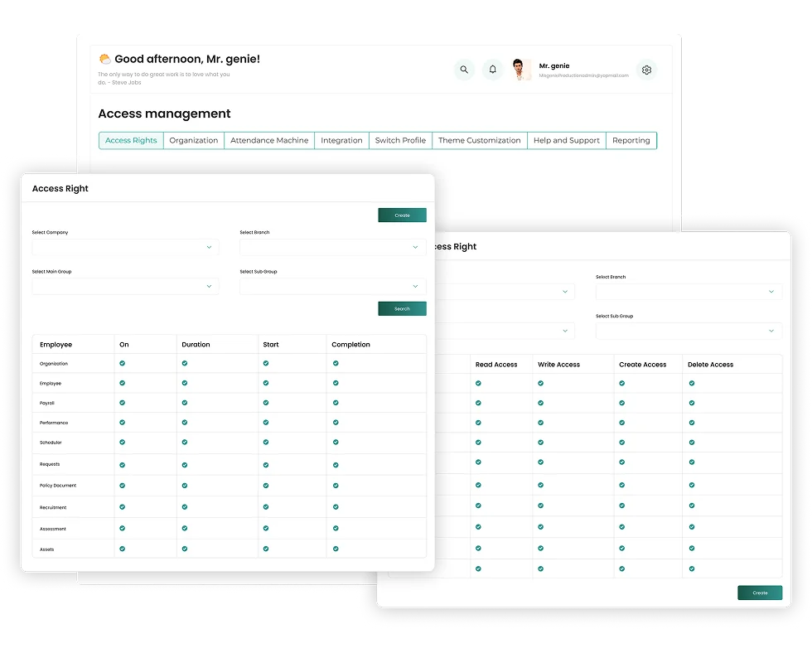Viewport: 812px width, 663px height.
Task: Open Select Sub Group dropdown in right panel
Action: pyautogui.click(x=689, y=331)
